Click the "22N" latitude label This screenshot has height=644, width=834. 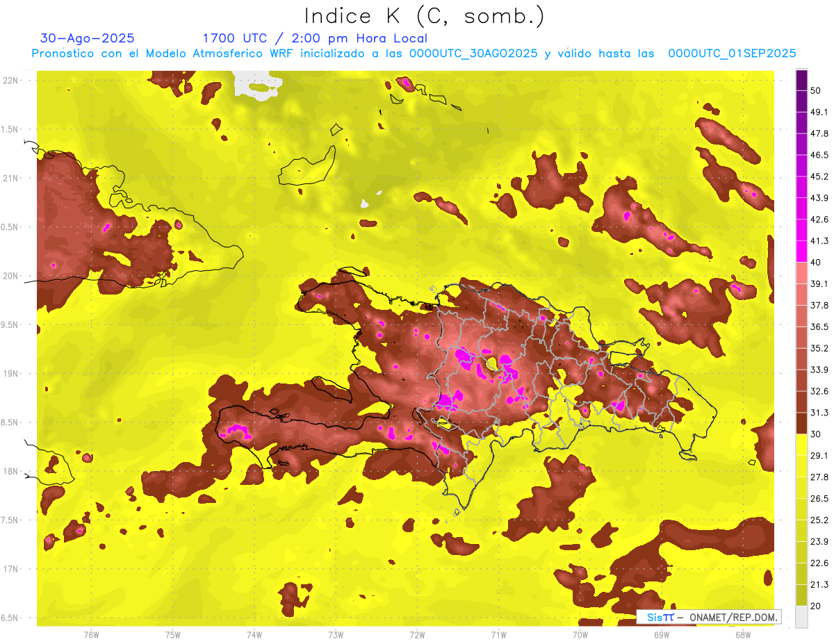(x=10, y=81)
